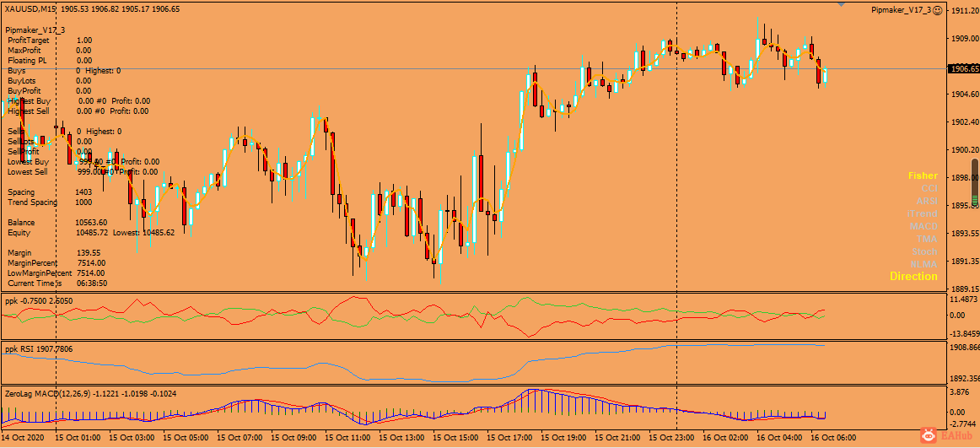The height and width of the screenshot is (448, 980).
Task: Click the Balance 10563.60 row
Action: (x=57, y=223)
